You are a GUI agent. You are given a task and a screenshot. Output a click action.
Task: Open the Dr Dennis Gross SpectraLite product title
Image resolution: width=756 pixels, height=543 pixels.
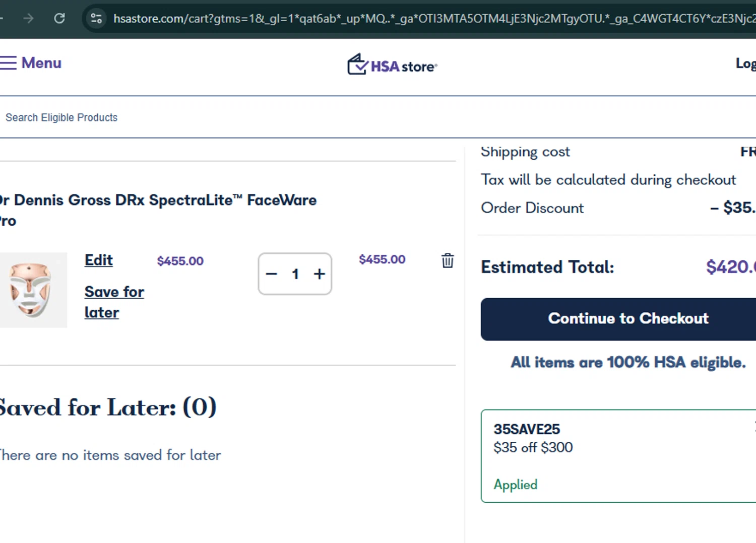point(158,200)
